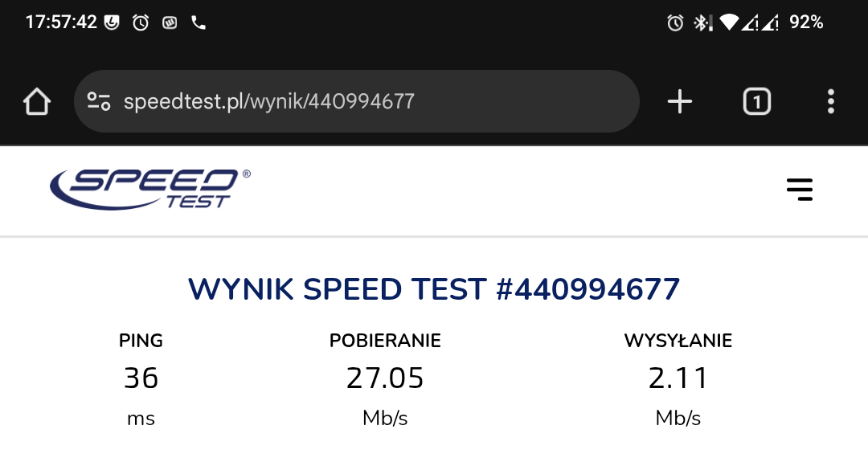868x458 pixels.
Task: Focus the speedtest.pl address bar URL
Action: (x=269, y=102)
